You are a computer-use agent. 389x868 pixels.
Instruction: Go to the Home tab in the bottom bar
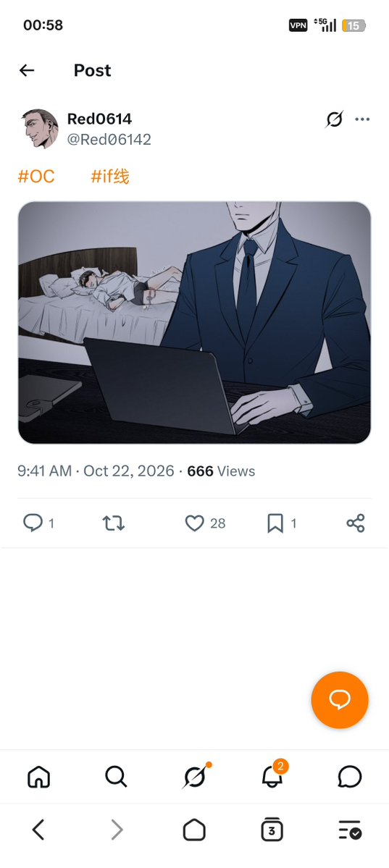tap(39, 777)
